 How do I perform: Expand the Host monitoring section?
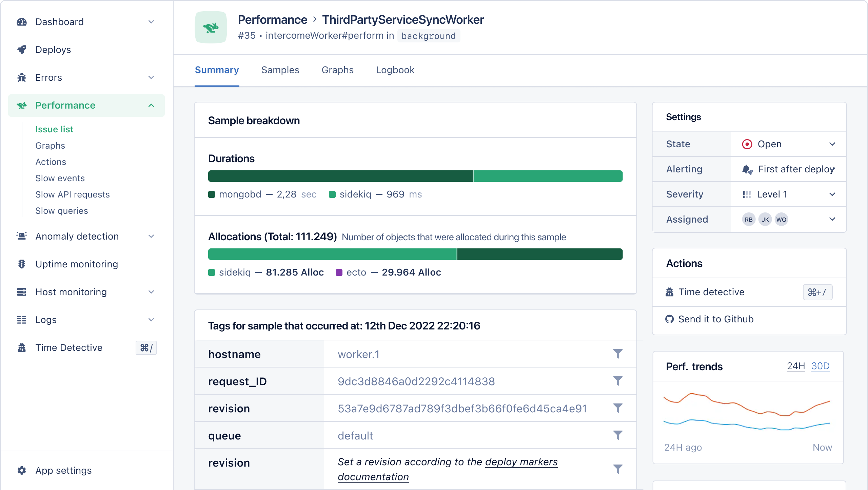[x=151, y=292]
